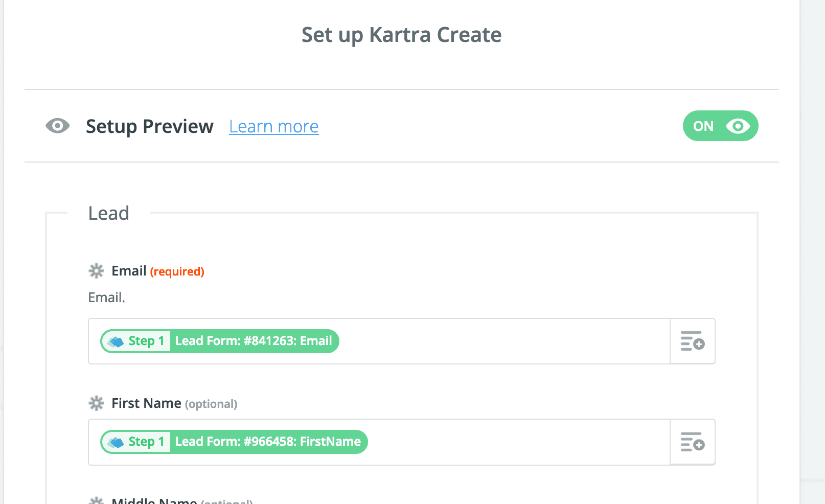
Task: Click the First Name (optional) label
Action: (x=174, y=403)
